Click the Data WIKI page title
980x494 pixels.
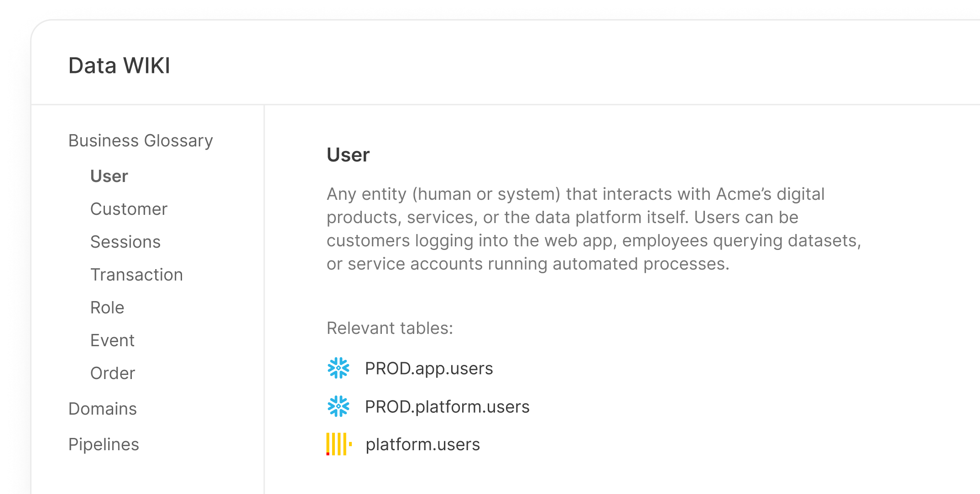(119, 66)
